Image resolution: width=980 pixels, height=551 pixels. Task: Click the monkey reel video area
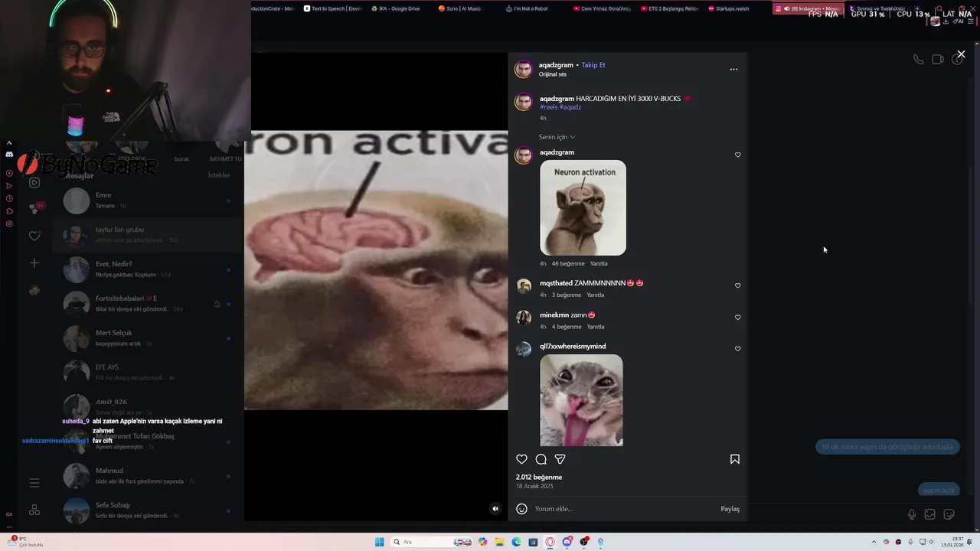click(376, 270)
